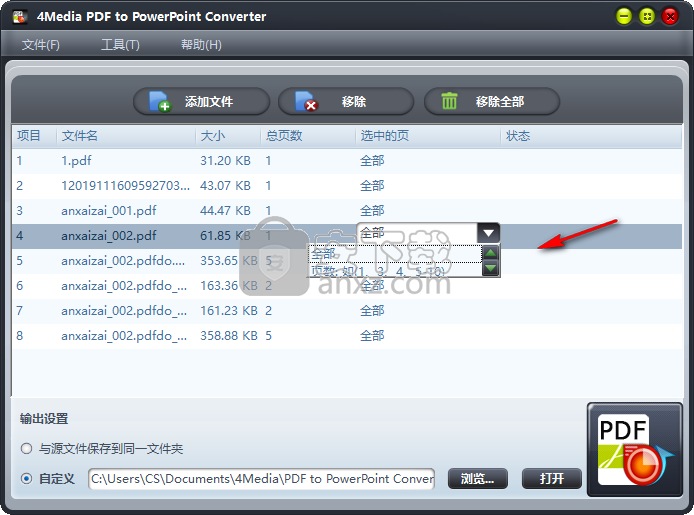The width and height of the screenshot is (694, 515).
Task: Select save to same folder as source option
Action: pos(27,449)
